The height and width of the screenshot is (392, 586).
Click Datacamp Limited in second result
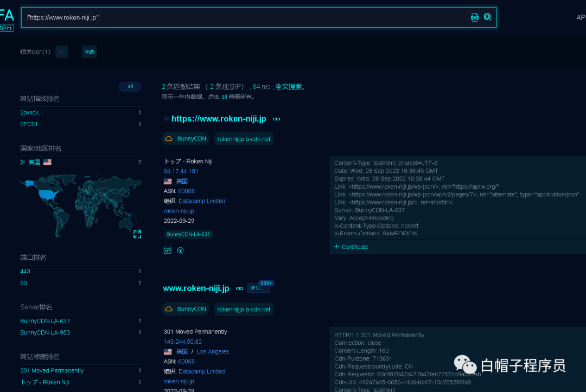[202, 371]
